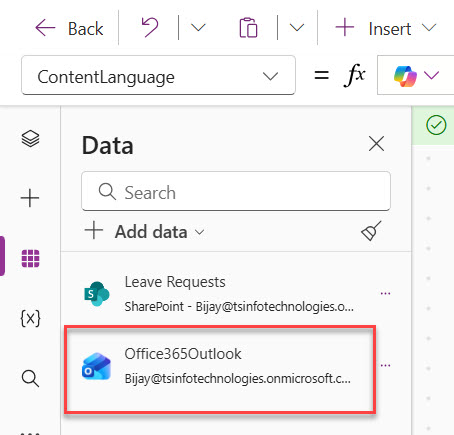Open the ContentLanguage property dropdown
Image resolution: width=454 pixels, height=435 pixels.
(158, 75)
